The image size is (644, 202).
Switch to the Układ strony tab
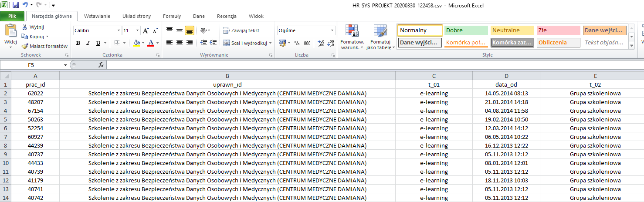[136, 17]
